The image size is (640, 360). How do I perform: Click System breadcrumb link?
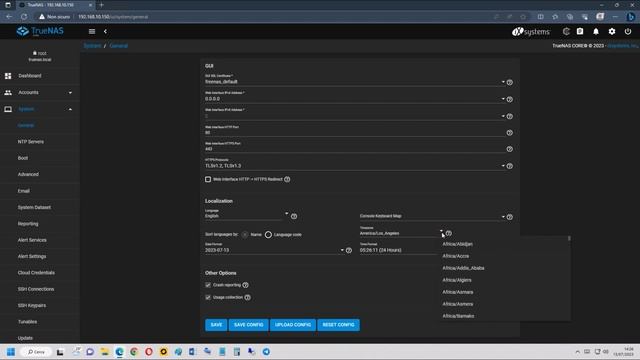click(92, 46)
